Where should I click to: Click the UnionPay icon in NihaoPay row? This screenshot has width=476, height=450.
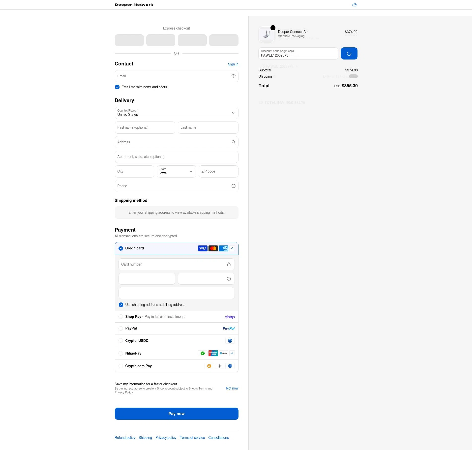click(213, 353)
